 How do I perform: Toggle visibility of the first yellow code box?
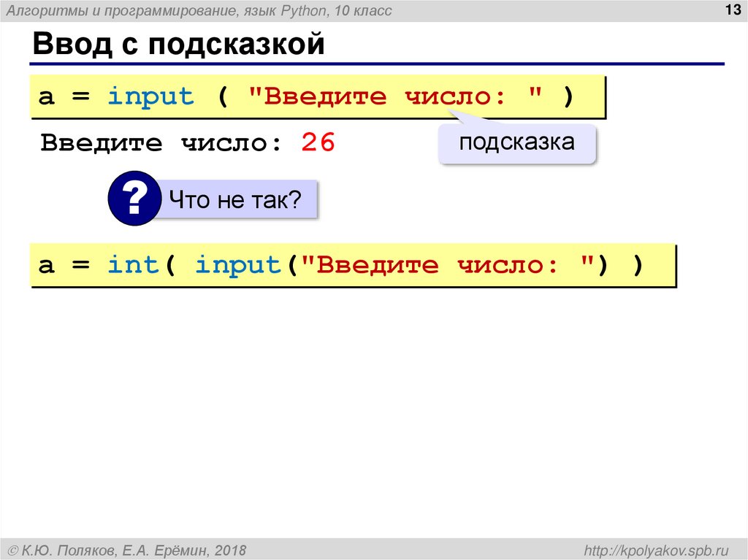click(318, 96)
